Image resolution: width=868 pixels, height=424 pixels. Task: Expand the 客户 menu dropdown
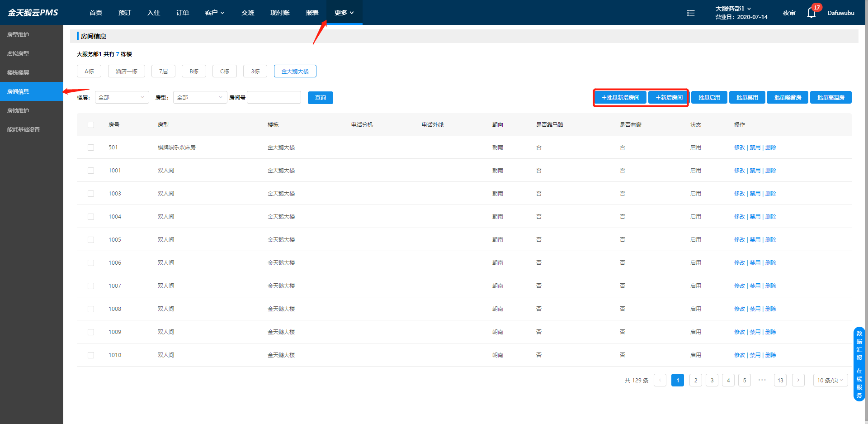tap(215, 13)
